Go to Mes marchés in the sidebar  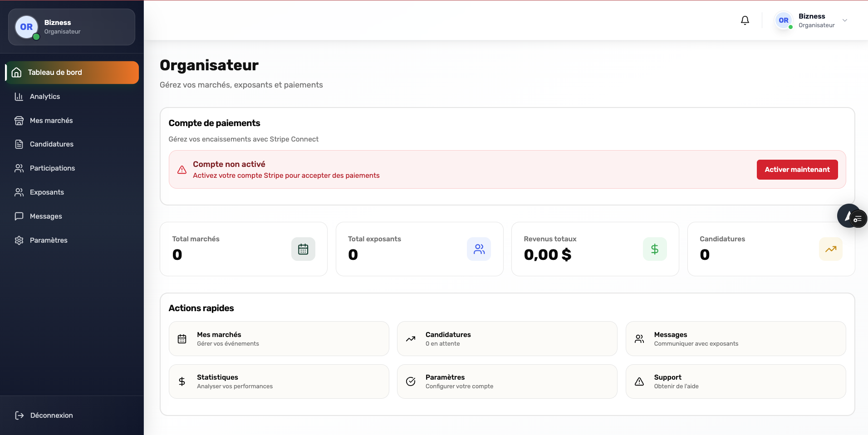(51, 121)
